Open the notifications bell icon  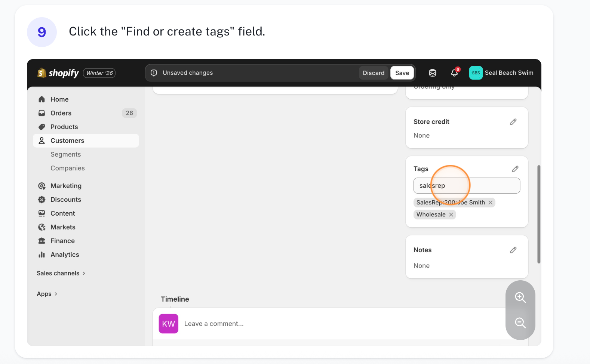coord(454,73)
